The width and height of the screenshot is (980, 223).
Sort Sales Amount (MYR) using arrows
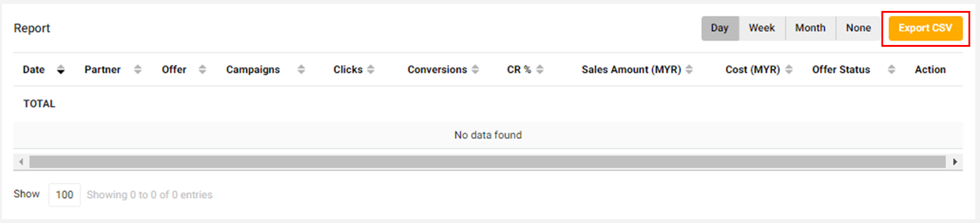click(x=689, y=70)
